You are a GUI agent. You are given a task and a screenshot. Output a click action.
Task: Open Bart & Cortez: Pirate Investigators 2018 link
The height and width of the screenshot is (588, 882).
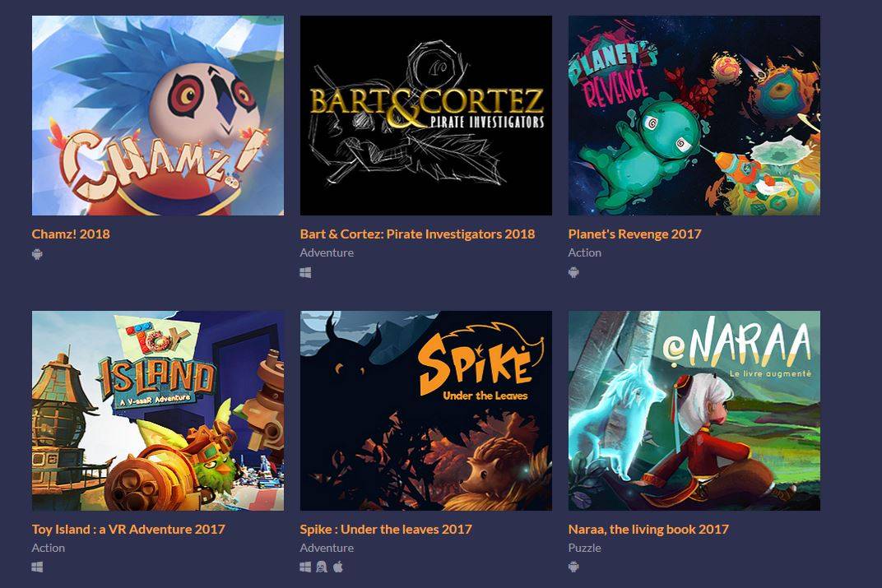click(x=417, y=234)
